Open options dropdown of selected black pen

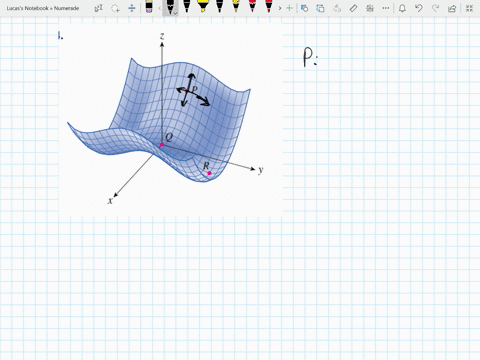click(175, 13)
